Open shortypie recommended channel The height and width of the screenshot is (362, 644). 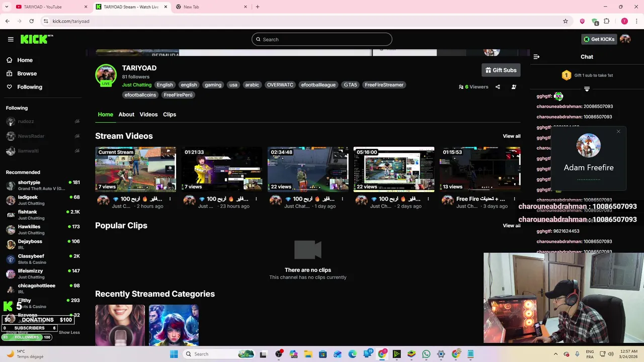(x=43, y=186)
